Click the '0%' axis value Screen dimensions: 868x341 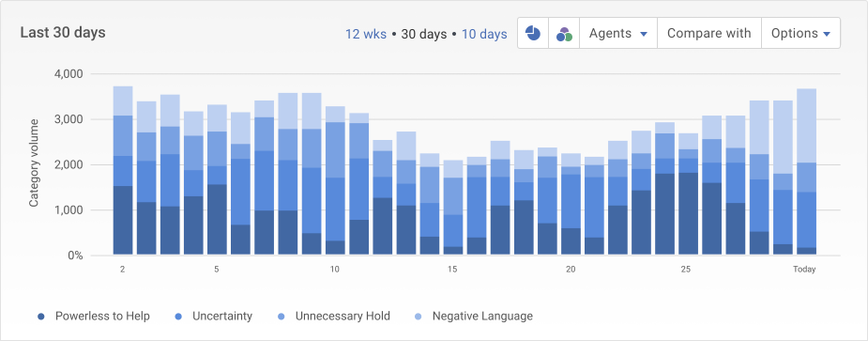(x=75, y=256)
